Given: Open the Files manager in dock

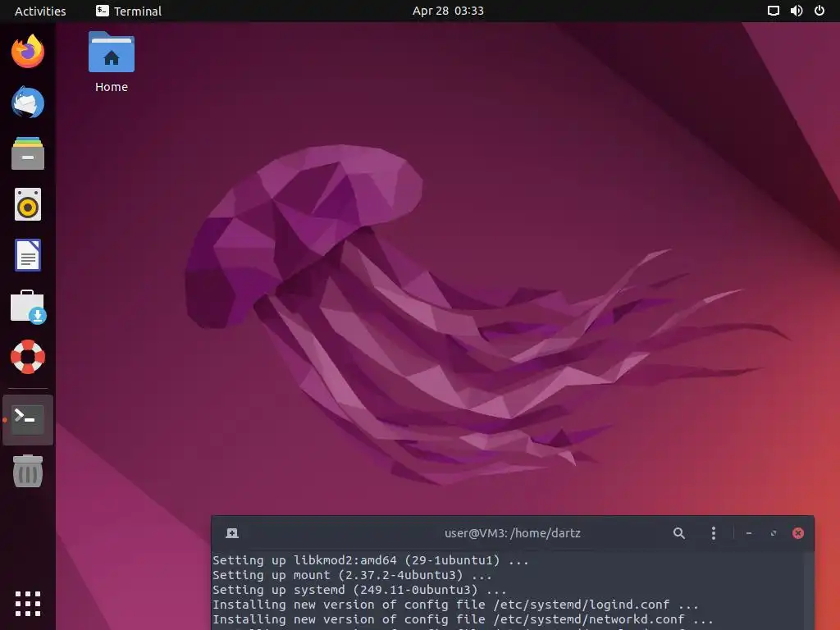Looking at the screenshot, I should [28, 153].
